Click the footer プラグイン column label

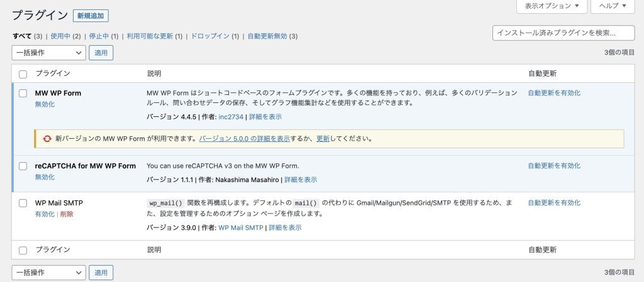point(53,249)
